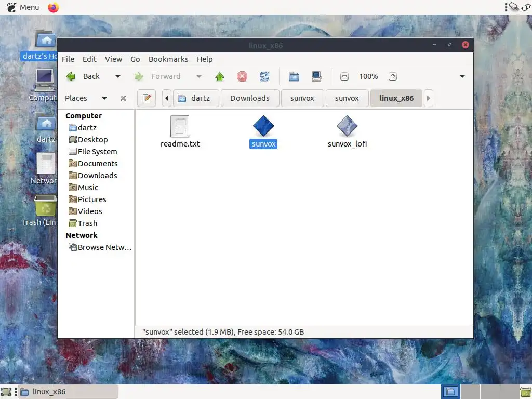Maximize the linux_x86 window
The height and width of the screenshot is (399, 532).
[x=450, y=45]
